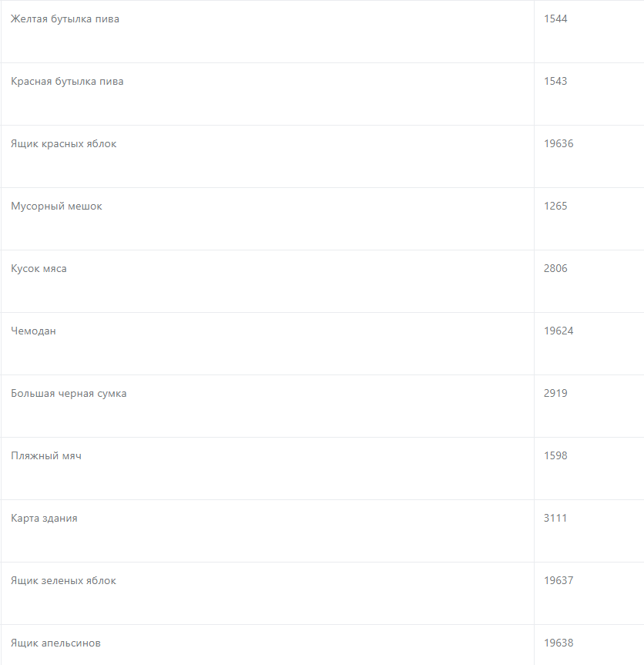This screenshot has width=644, height=665.
Task: Click the 'Желтая бутылка пива' cell
Action: [x=65, y=19]
